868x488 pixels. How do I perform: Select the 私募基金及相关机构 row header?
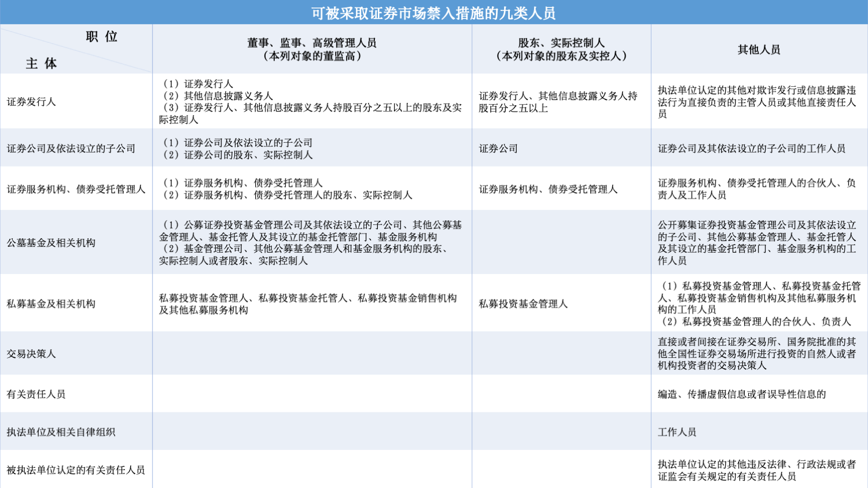pos(51,304)
